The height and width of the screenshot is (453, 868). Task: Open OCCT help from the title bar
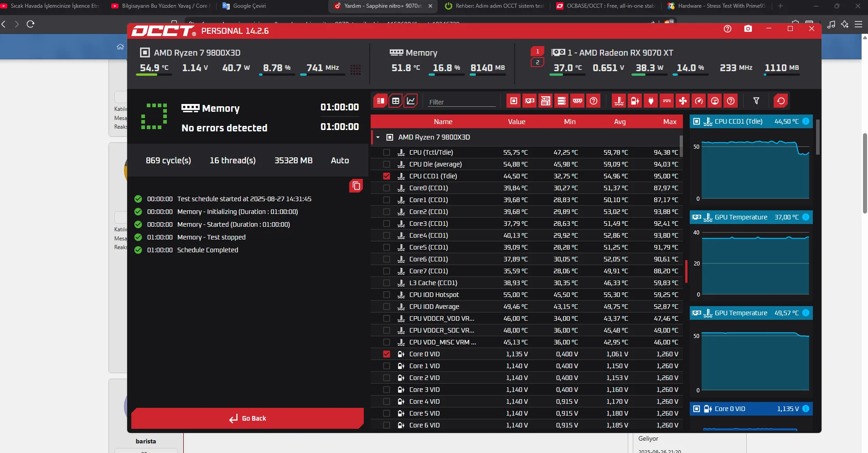tap(728, 29)
